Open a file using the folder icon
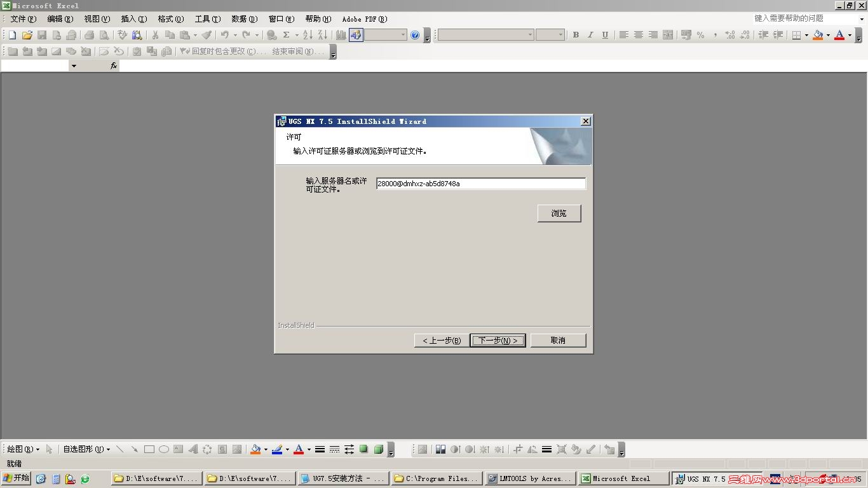 (x=27, y=35)
